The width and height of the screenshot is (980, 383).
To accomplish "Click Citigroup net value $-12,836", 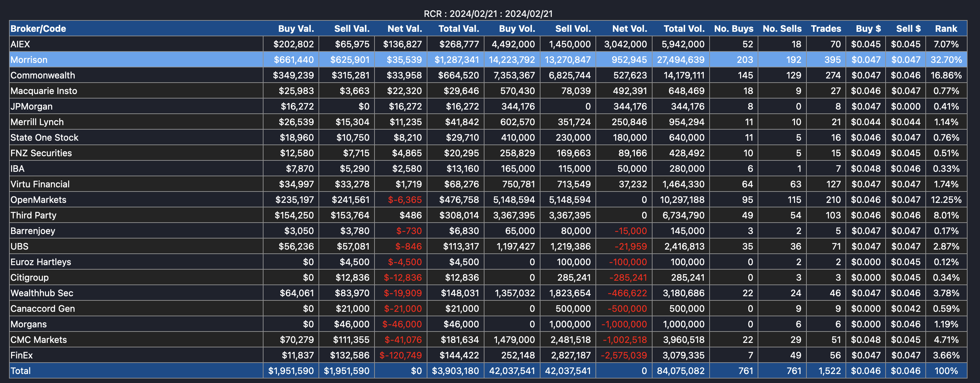I will pyautogui.click(x=403, y=278).
